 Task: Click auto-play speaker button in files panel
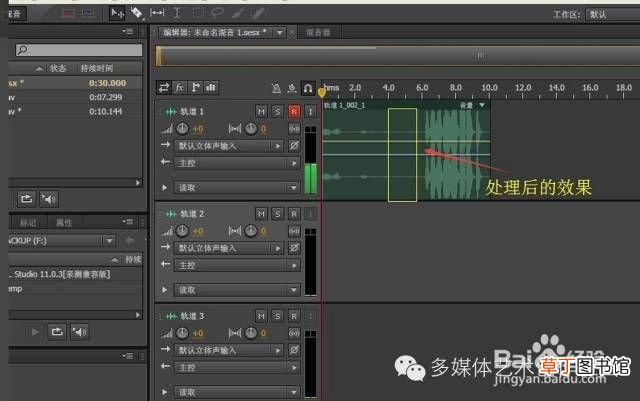pyautogui.click(x=49, y=199)
